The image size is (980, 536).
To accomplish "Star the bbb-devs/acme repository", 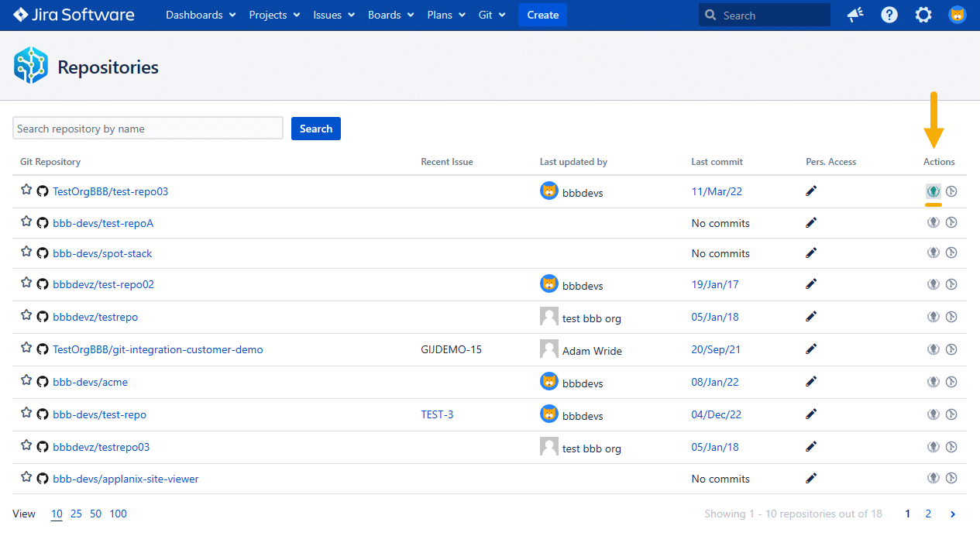I will 26,380.
